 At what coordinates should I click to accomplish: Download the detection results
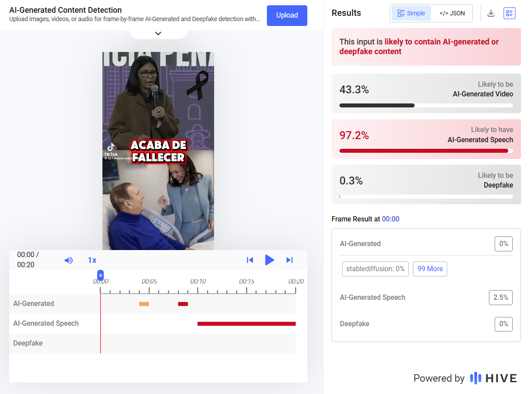coord(491,13)
